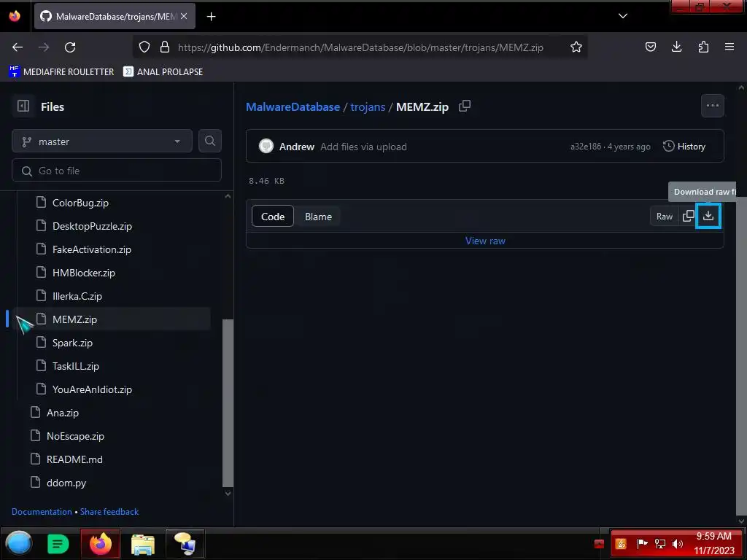Click Andrew's avatar image
Screen dimensions: 747x560
(266, 146)
